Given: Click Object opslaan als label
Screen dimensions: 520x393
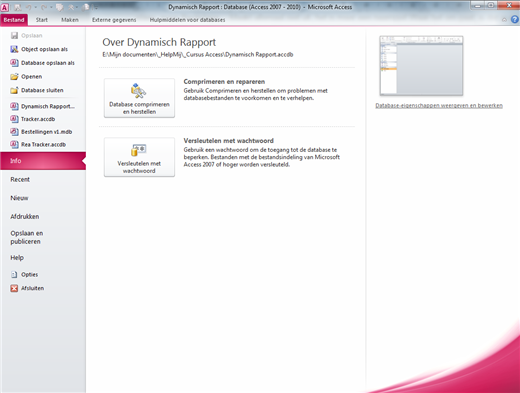Looking at the screenshot, I should 44,49.
